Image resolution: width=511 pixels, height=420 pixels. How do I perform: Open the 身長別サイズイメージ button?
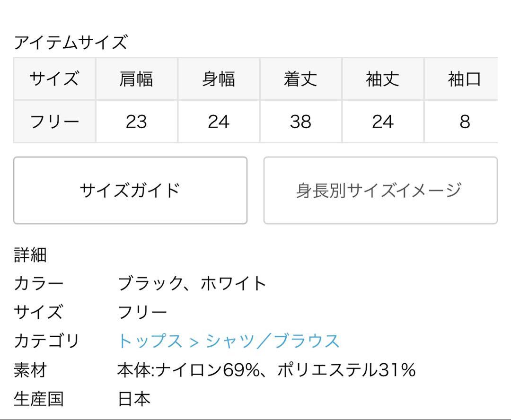point(380,190)
